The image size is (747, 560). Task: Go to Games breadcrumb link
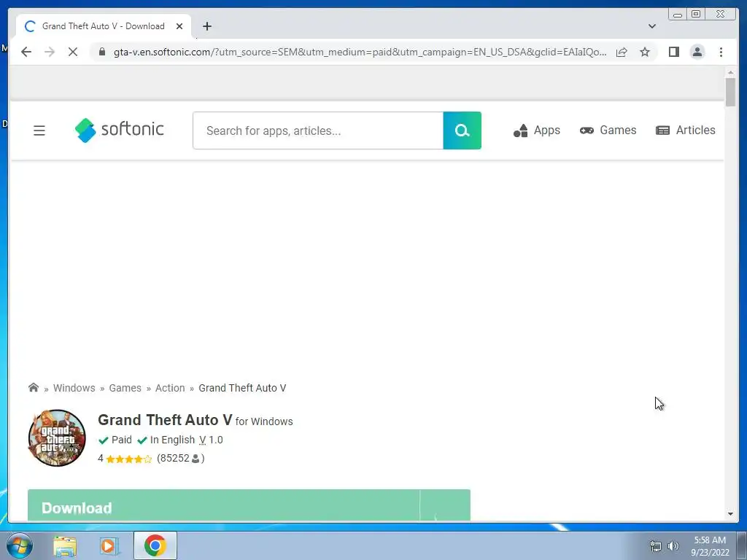[125, 388]
